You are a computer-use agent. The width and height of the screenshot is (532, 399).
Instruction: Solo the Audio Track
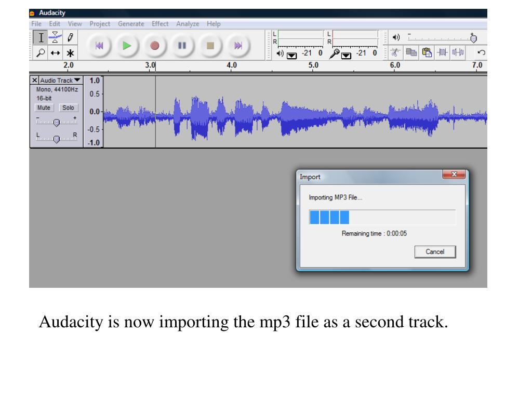pos(68,108)
